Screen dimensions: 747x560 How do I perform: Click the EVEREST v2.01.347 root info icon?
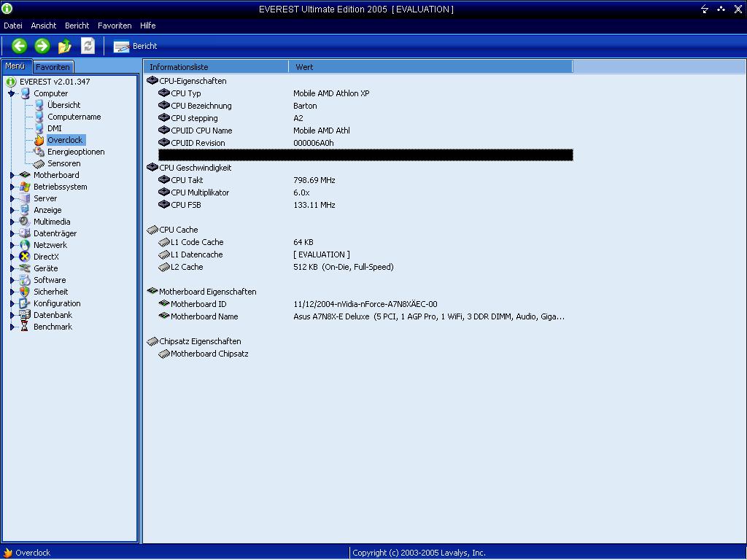pos(11,82)
